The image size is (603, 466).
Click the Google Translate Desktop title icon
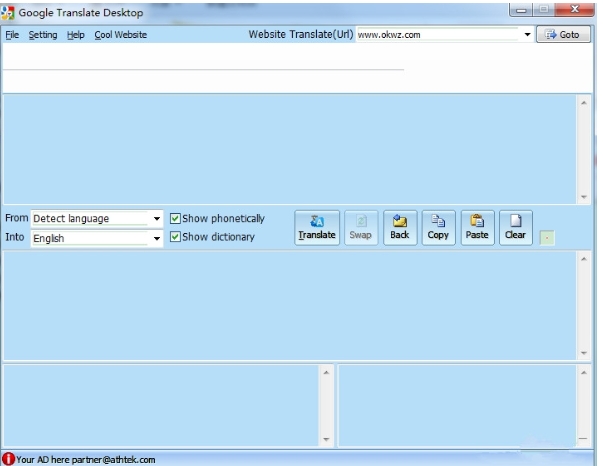9,12
